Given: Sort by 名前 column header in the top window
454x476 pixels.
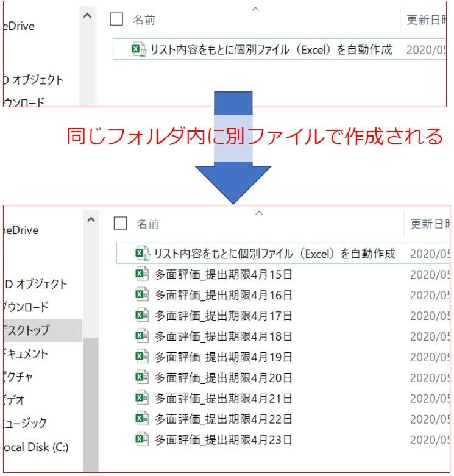Looking at the screenshot, I should tap(144, 20).
